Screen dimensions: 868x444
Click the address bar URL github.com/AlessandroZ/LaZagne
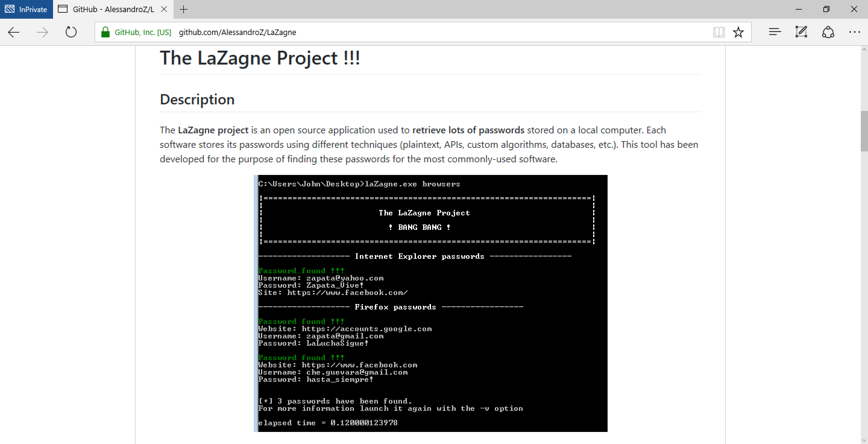(x=237, y=32)
